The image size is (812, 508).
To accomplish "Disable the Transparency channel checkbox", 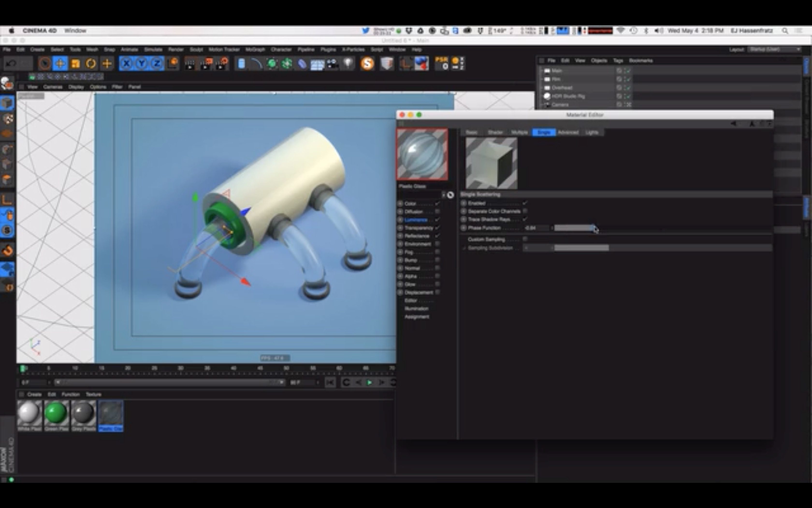I will tap(437, 227).
